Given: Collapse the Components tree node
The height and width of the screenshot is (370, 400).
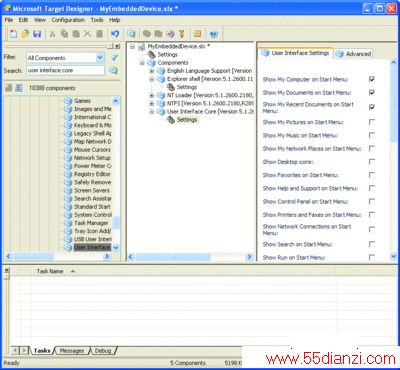Looking at the screenshot, I should (142, 63).
